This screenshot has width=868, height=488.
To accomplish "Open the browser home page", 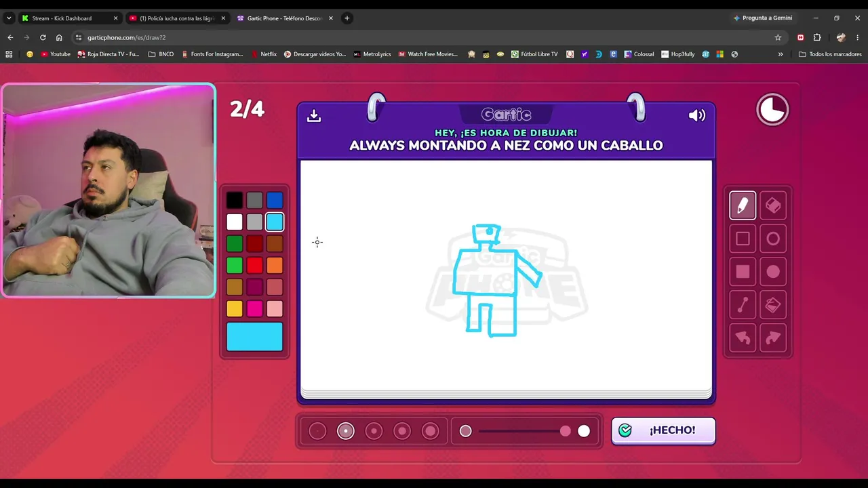I will [x=59, y=37].
